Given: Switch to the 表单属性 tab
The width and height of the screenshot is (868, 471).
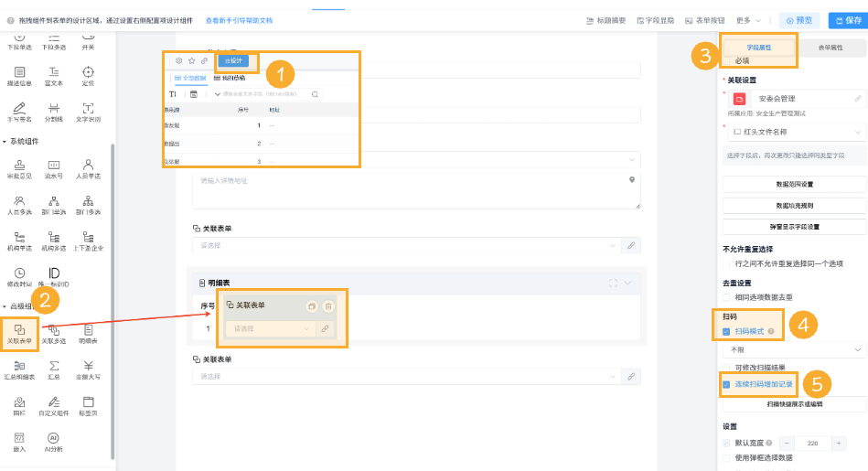Looking at the screenshot, I should tap(830, 47).
